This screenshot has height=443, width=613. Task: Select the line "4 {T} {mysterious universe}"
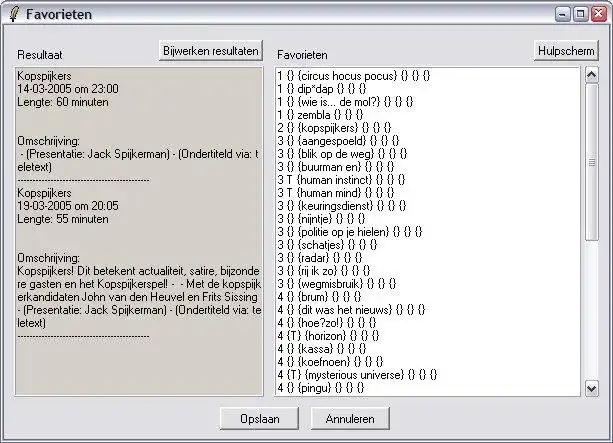point(357,375)
